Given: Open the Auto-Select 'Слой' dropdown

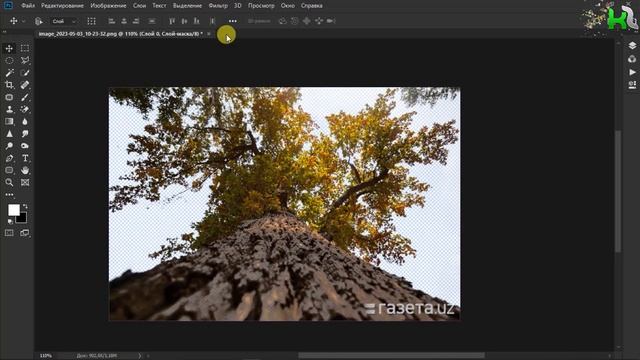Looking at the screenshot, I should pyautogui.click(x=64, y=21).
